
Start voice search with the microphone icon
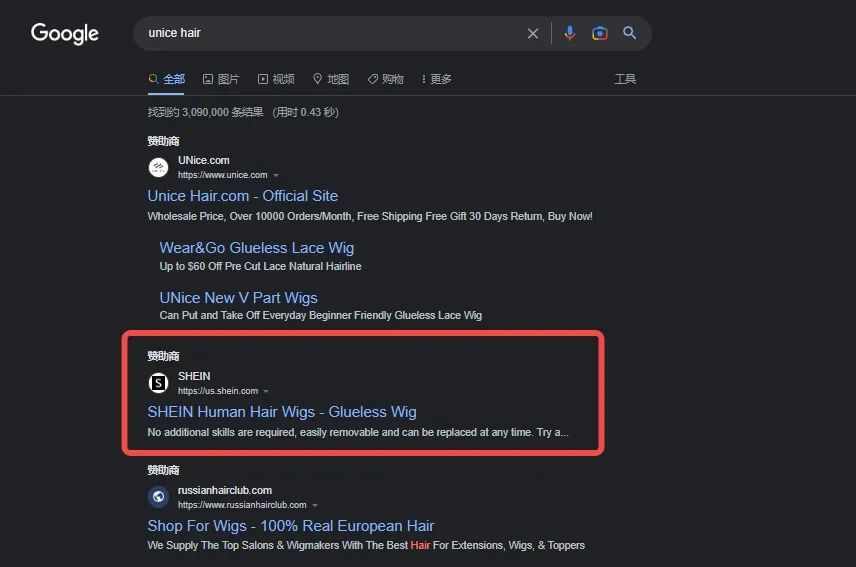569,33
